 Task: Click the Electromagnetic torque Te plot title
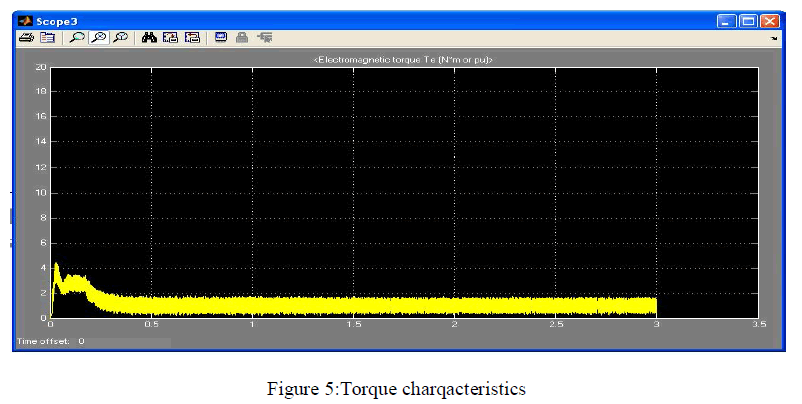403,60
